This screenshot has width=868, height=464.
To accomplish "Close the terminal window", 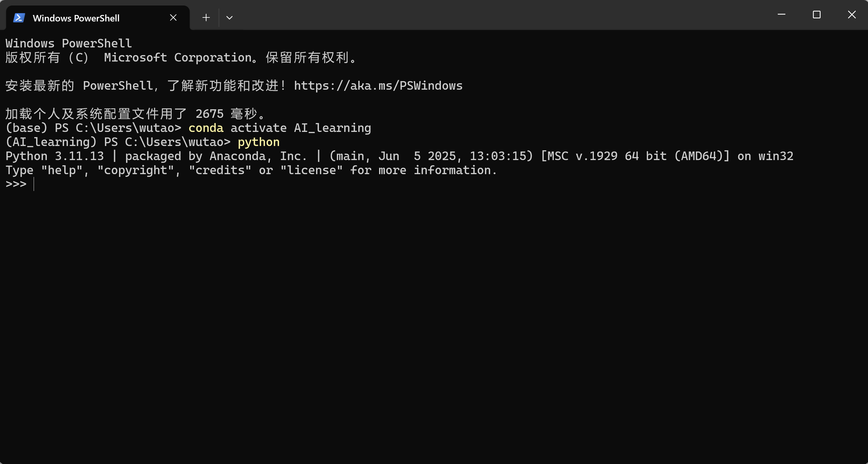I will coord(851,15).
